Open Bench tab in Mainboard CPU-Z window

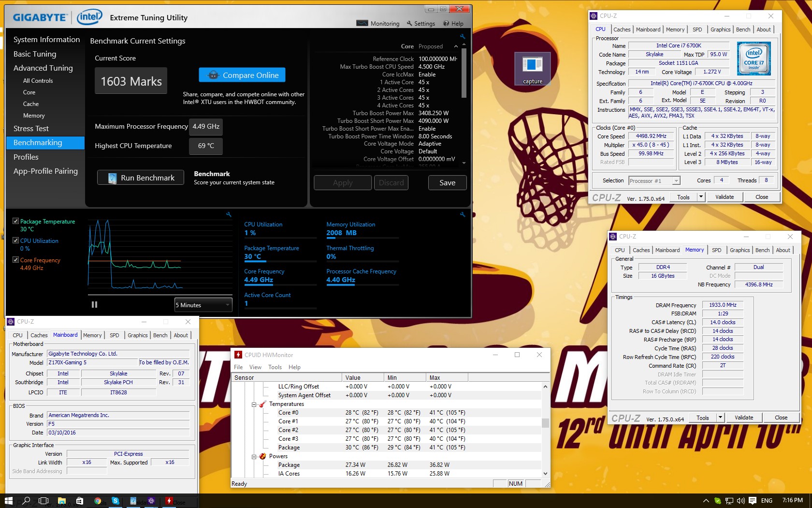click(160, 335)
